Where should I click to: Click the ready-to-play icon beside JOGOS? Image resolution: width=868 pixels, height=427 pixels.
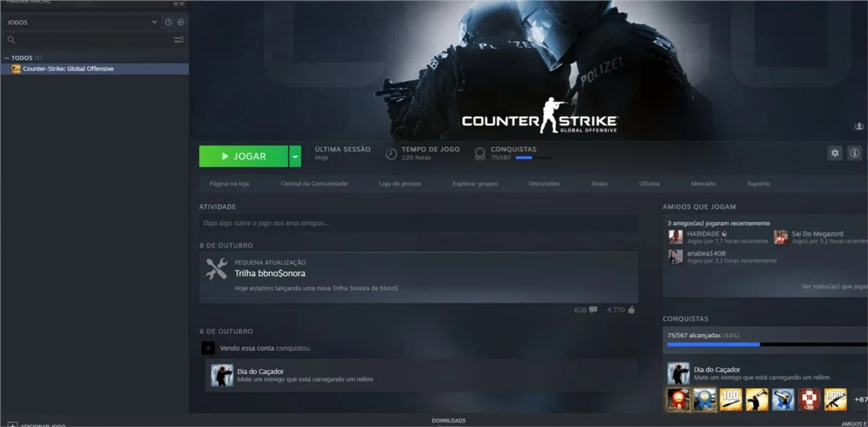[180, 22]
